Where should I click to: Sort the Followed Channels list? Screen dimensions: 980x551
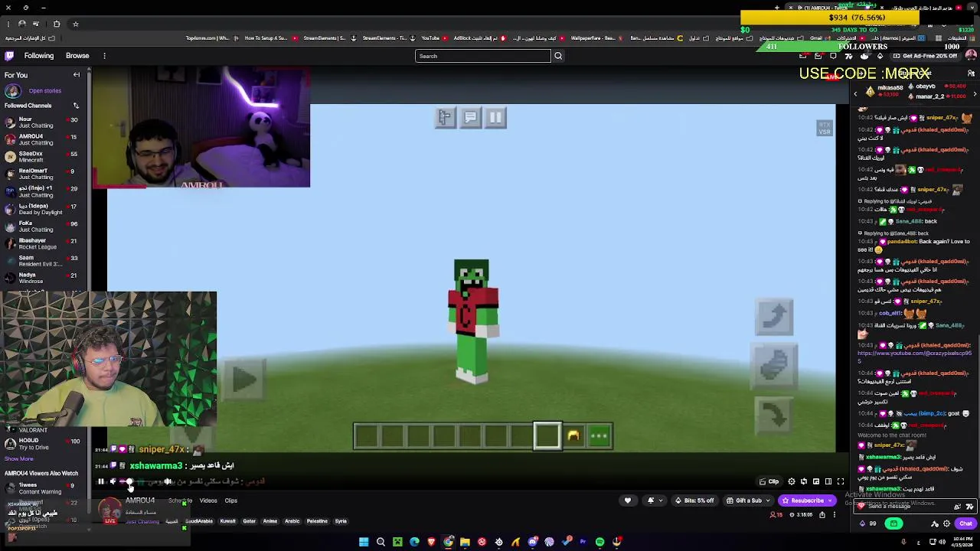[x=76, y=106]
